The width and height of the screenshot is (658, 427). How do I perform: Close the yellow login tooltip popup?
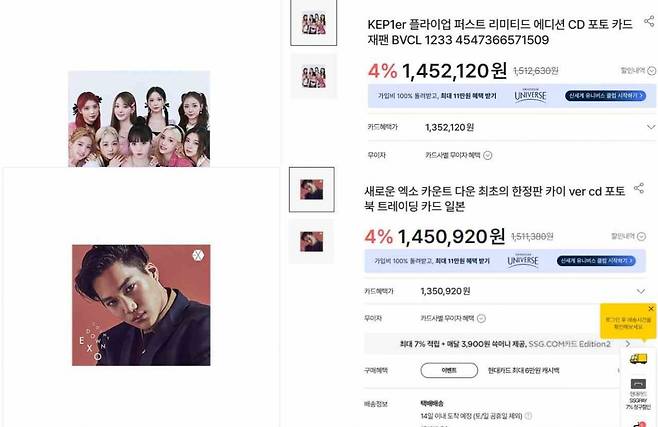pyautogui.click(x=651, y=309)
